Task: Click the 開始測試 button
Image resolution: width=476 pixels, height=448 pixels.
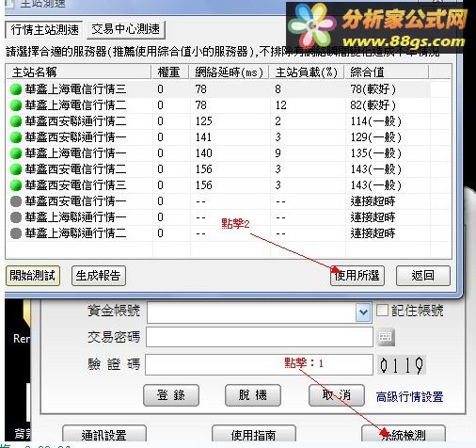Action: pos(33,276)
